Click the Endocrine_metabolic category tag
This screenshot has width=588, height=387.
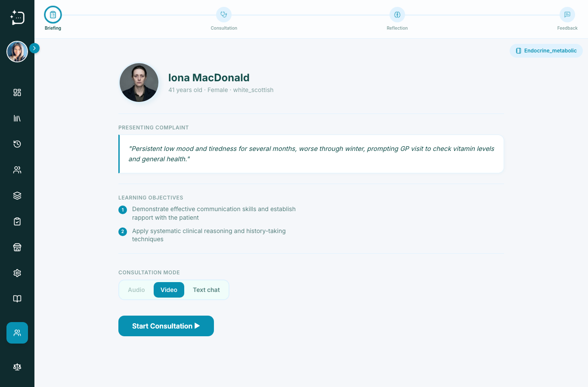click(546, 51)
